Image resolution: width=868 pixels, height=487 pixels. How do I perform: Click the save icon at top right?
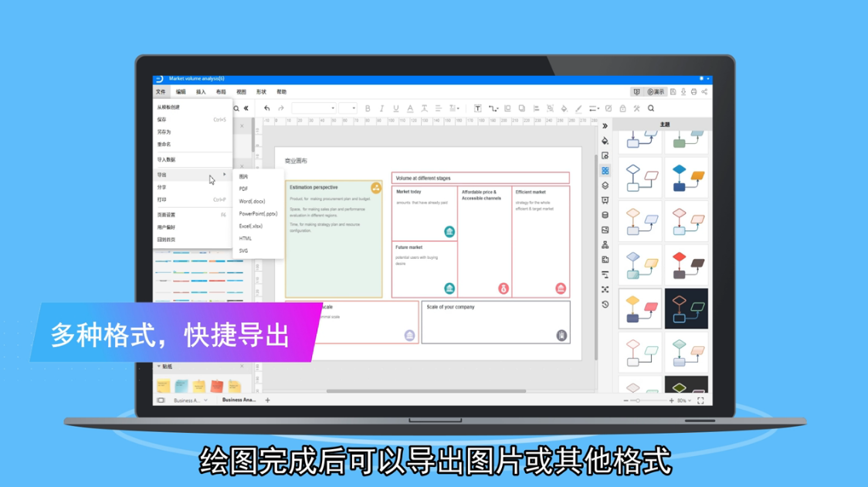673,92
